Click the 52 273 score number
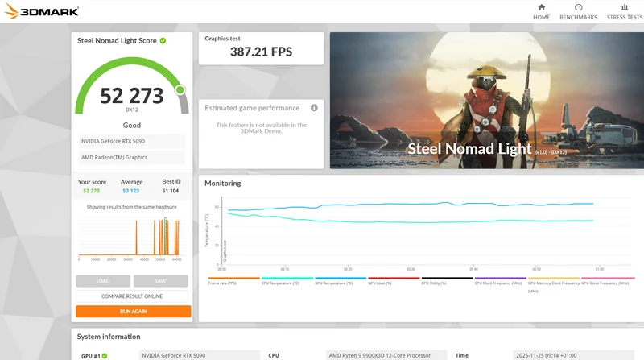The width and height of the screenshot is (644, 360). pyautogui.click(x=132, y=96)
